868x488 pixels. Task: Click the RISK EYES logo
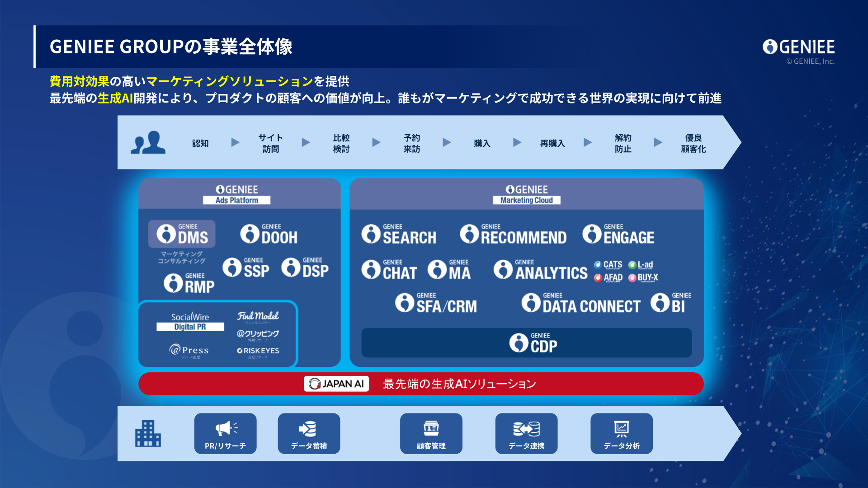[258, 351]
